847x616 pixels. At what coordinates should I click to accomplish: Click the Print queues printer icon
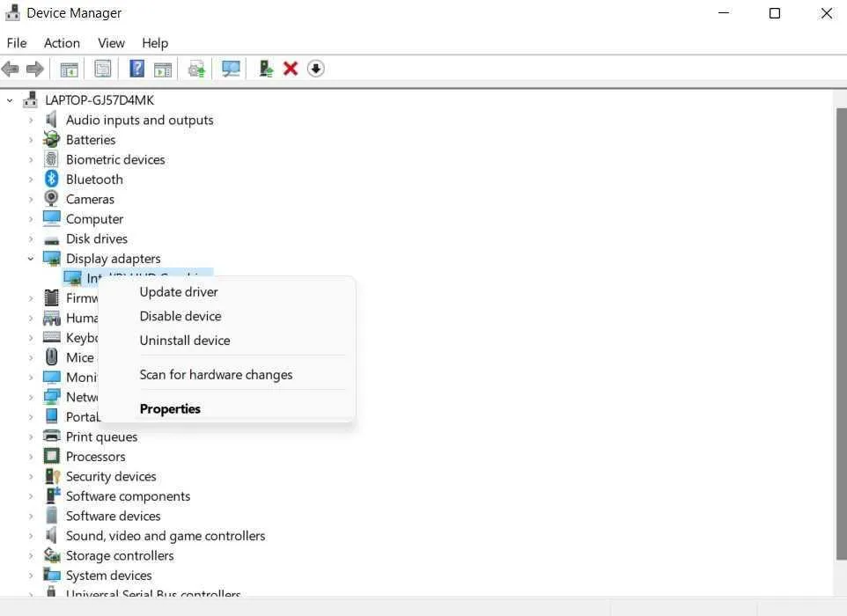[52, 436]
